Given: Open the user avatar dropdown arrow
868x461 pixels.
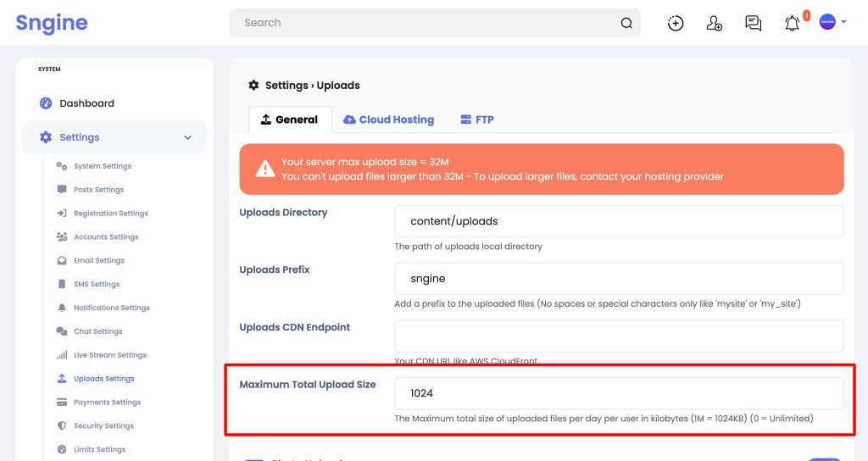Looking at the screenshot, I should (843, 22).
